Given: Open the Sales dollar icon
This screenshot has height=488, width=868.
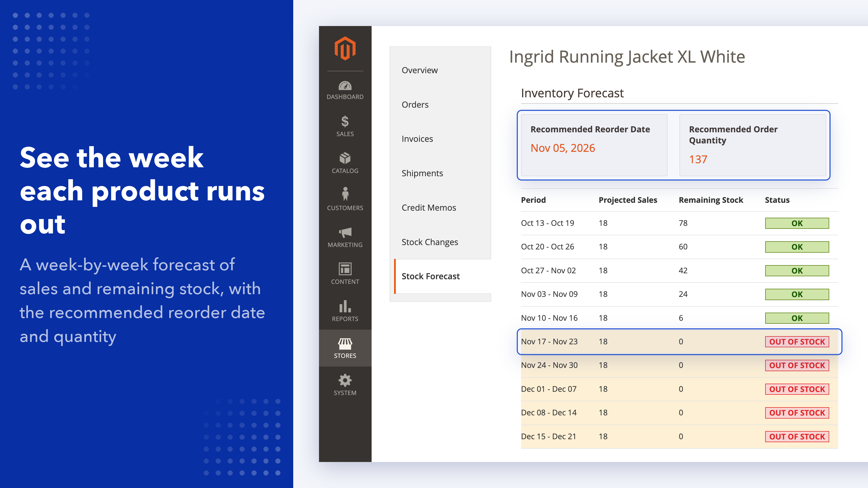Looking at the screenshot, I should pyautogui.click(x=345, y=121).
